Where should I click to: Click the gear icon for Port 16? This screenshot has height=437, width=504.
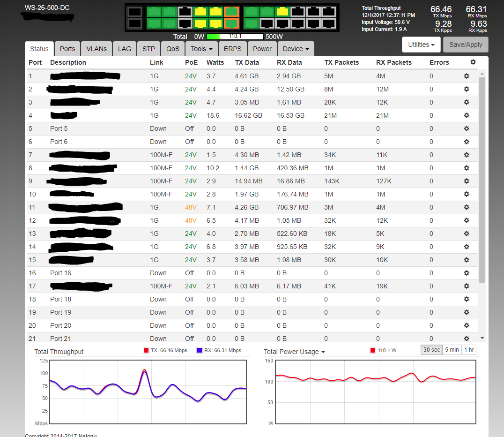(x=466, y=273)
